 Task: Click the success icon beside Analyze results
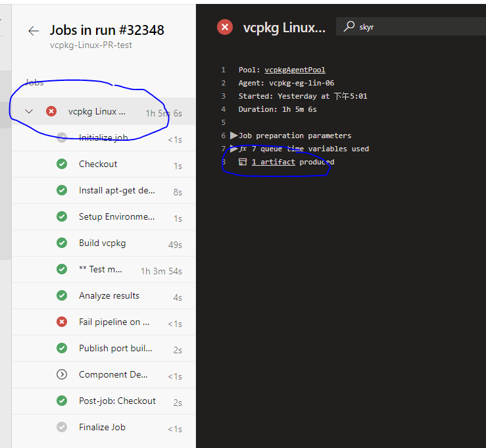pos(62,295)
